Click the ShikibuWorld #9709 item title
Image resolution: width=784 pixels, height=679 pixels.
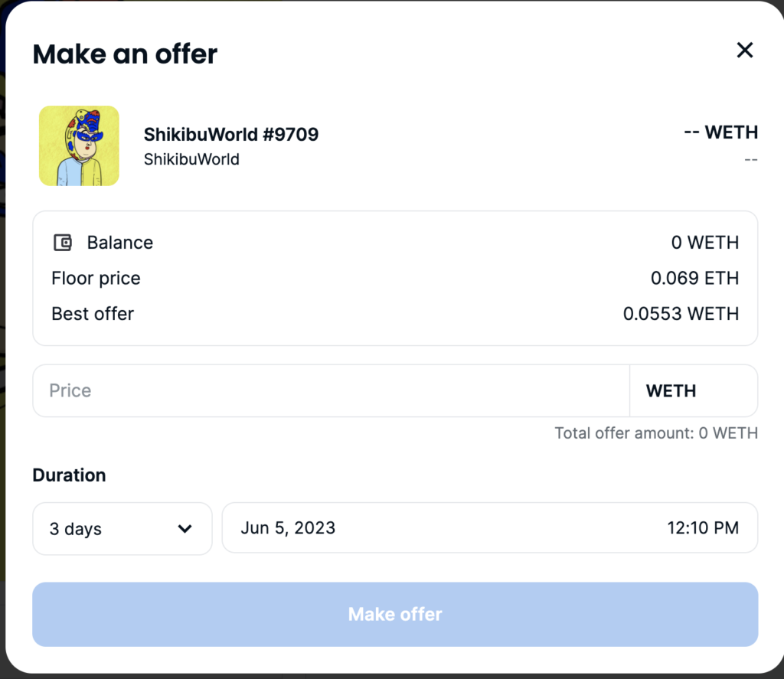pyautogui.click(x=231, y=135)
